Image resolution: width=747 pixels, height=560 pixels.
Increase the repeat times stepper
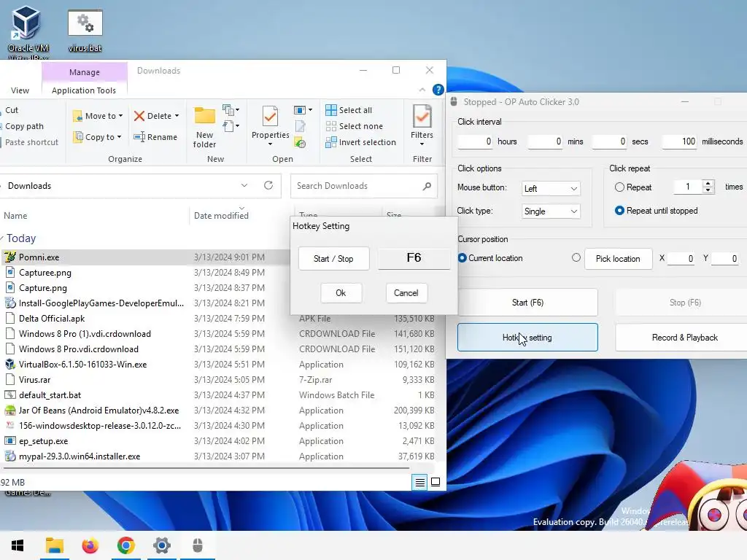pos(708,183)
